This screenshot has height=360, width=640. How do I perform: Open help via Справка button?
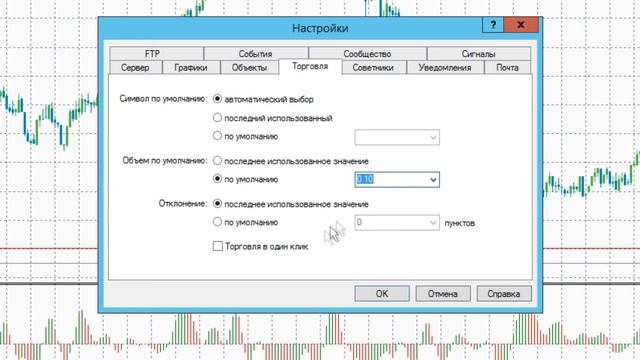(x=504, y=293)
